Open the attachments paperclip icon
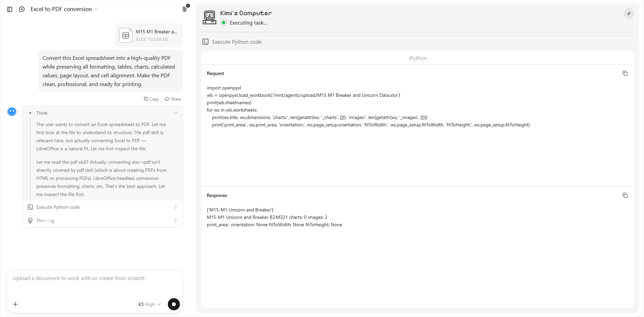This screenshot has width=644, height=317. click(x=185, y=9)
